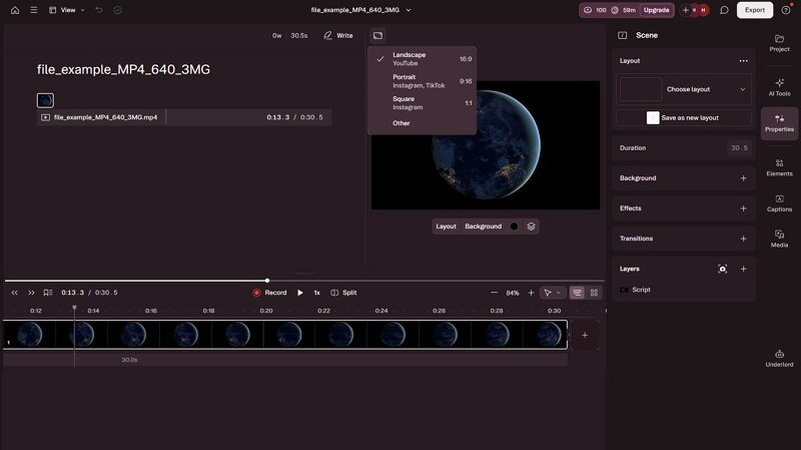Viewport: 801px width, 450px height.
Task: Open the pointer tool selection dropdown
Action: click(552, 293)
